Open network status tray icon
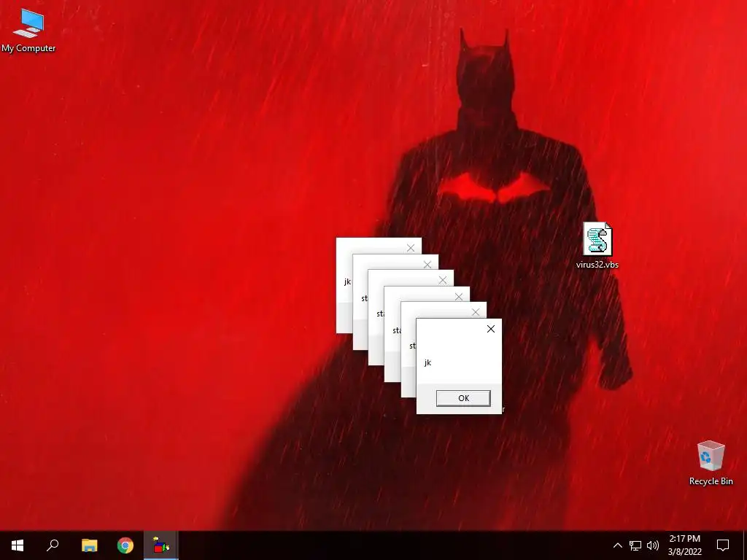Viewport: 747px width, 560px height. coord(635,545)
